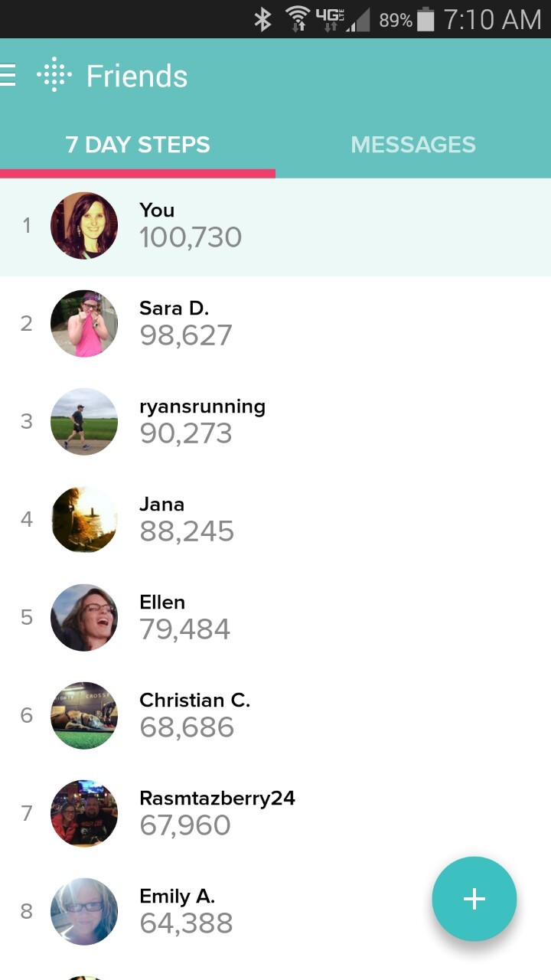Tap the 4G LTE signal icon
This screenshot has height=980, width=551.
329,18
